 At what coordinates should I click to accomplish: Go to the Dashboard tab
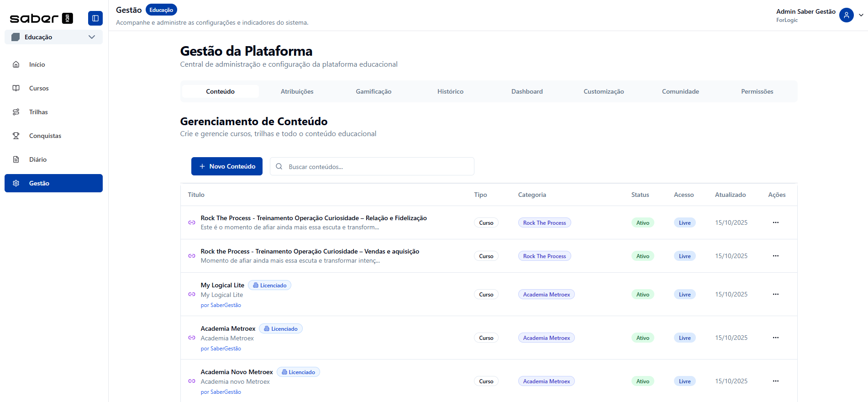[x=527, y=91]
